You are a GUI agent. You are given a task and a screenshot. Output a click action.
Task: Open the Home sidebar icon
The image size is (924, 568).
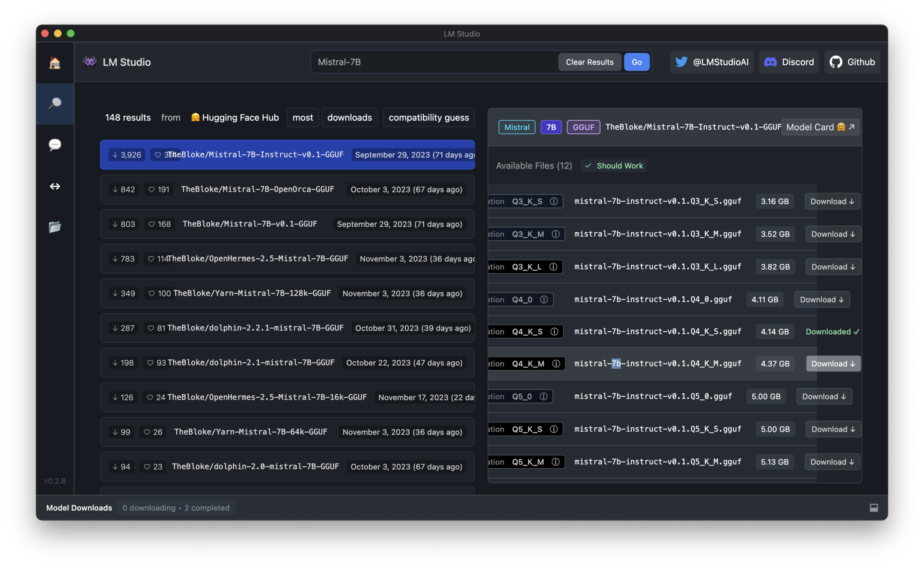point(55,63)
